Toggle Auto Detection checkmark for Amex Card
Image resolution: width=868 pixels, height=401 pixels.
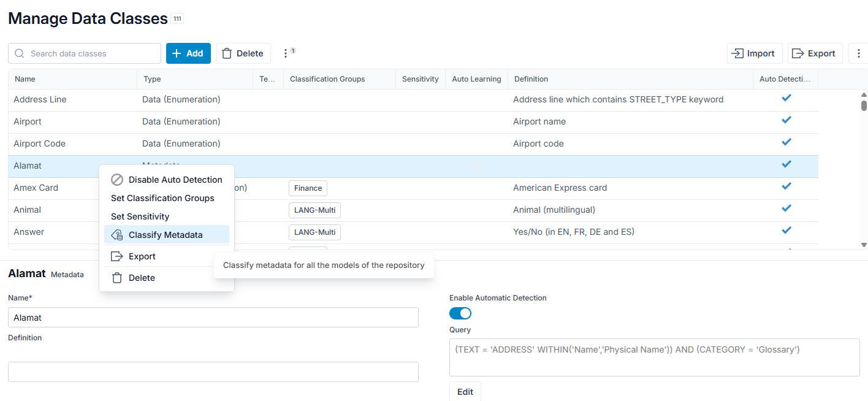[786, 186]
